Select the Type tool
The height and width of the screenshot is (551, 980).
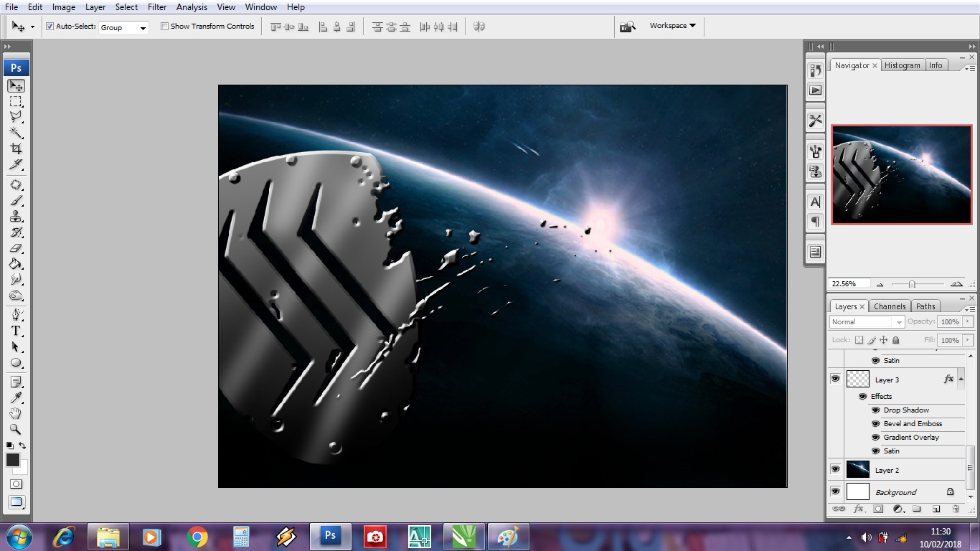click(x=16, y=330)
